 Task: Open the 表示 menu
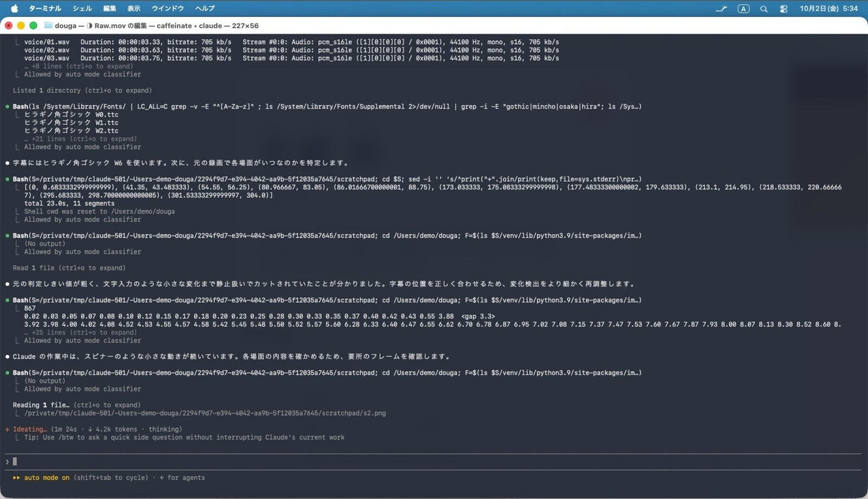click(134, 8)
